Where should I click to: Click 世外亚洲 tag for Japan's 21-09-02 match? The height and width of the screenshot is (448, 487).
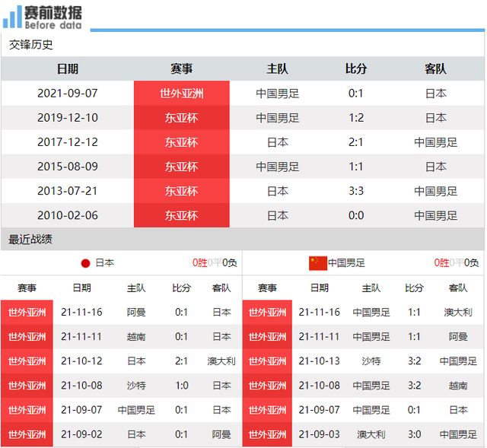pyautogui.click(x=27, y=434)
